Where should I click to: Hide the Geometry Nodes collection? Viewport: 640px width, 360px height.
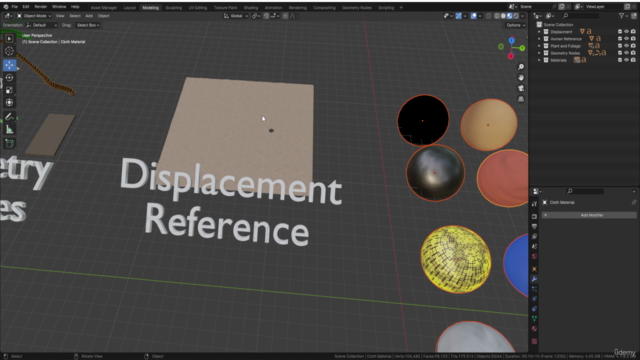(x=627, y=53)
